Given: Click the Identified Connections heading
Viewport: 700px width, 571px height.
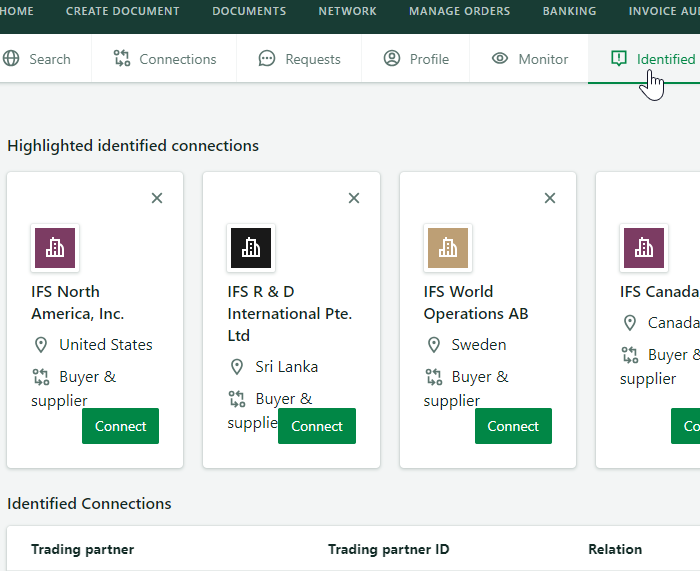Looking at the screenshot, I should (89, 504).
